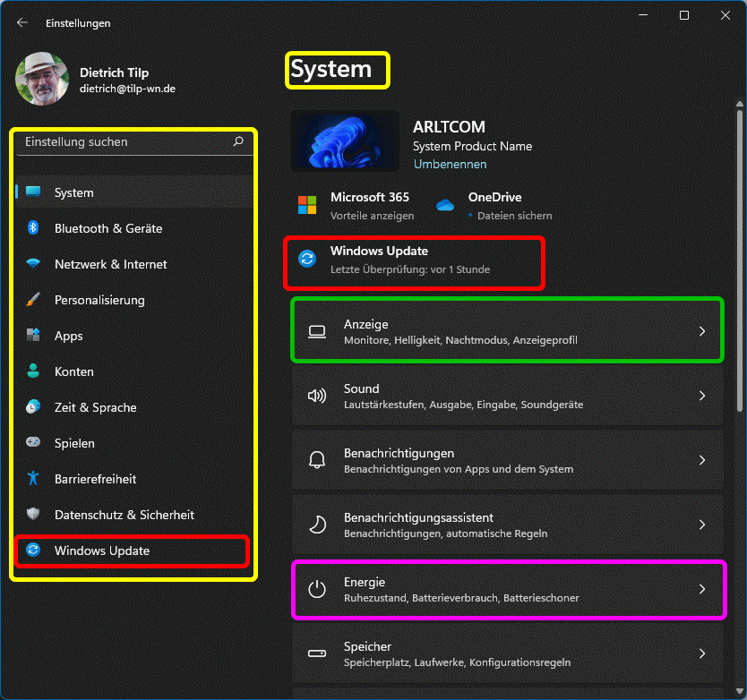Expand the Anzeige settings chevron
Screen dimensions: 747x700
701,331
